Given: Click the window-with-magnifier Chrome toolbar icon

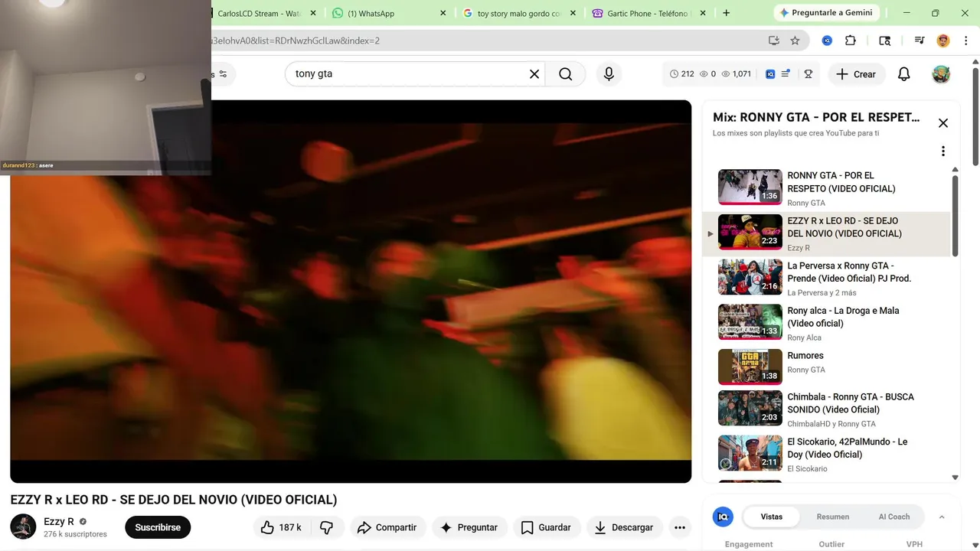Looking at the screenshot, I should coord(885,41).
